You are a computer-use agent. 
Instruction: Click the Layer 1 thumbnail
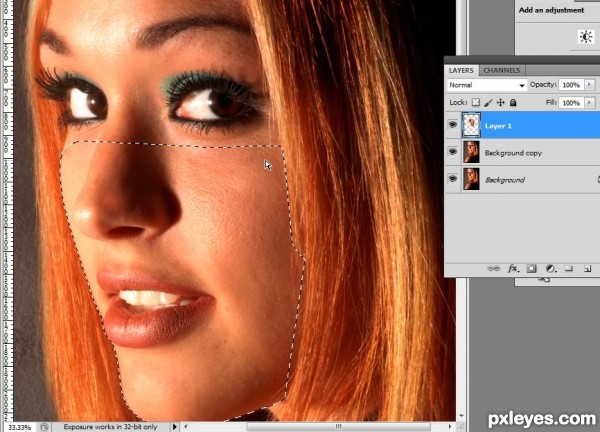pos(471,125)
